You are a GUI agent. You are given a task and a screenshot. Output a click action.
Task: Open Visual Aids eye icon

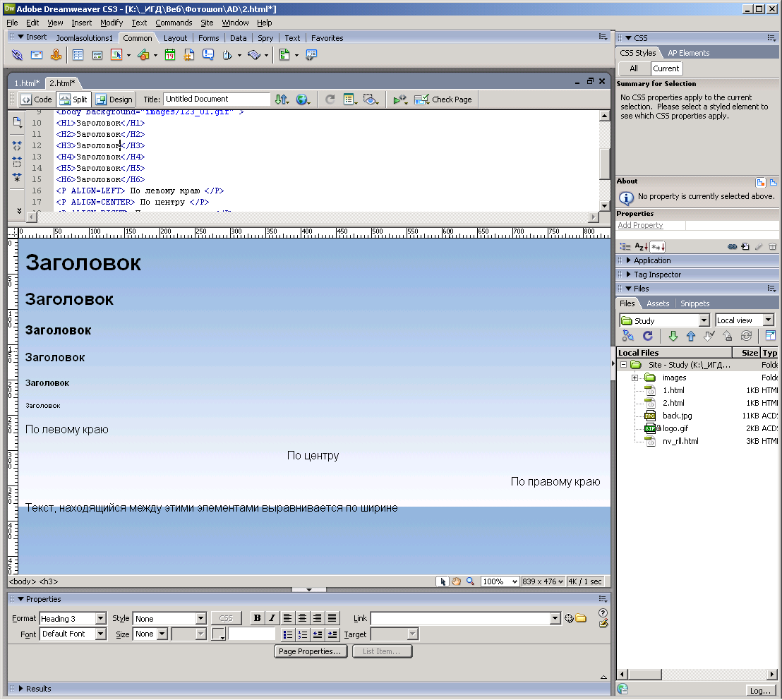tap(371, 99)
